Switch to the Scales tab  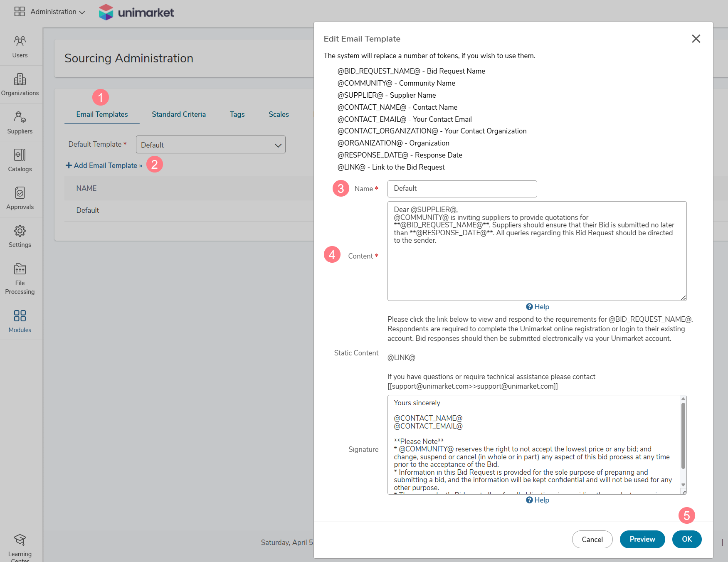coord(279,114)
